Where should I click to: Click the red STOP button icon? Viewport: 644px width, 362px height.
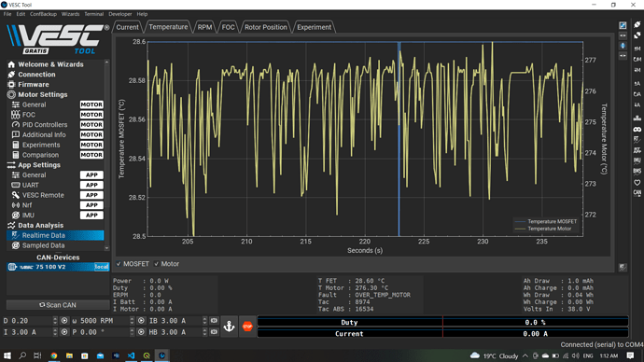point(247,327)
